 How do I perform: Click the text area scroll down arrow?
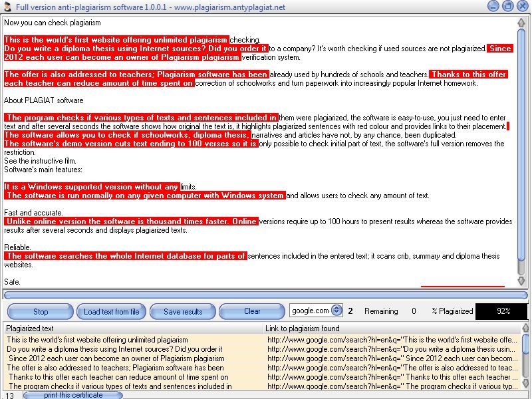tap(521, 281)
